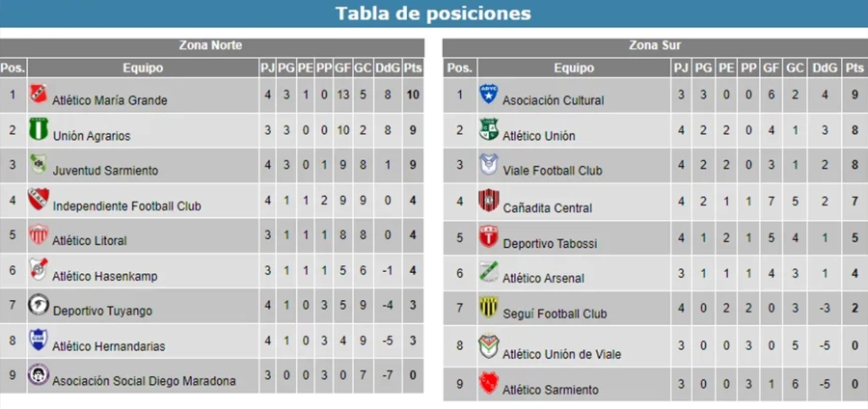This screenshot has width=868, height=409.
Task: Click the Tabla de posiciones title bar
Action: pos(433,14)
